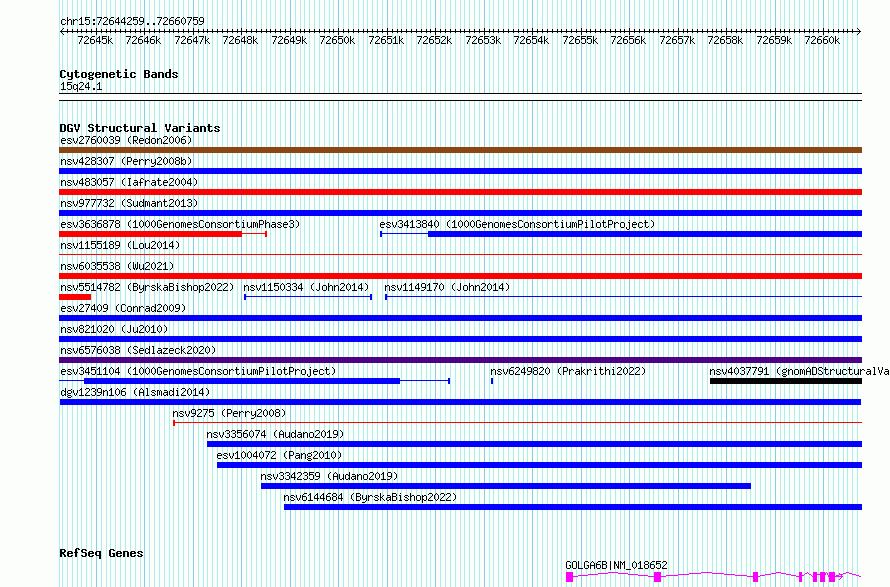Select esv3636878 (1000GenomesConsortiumPhase3) label

(x=180, y=224)
